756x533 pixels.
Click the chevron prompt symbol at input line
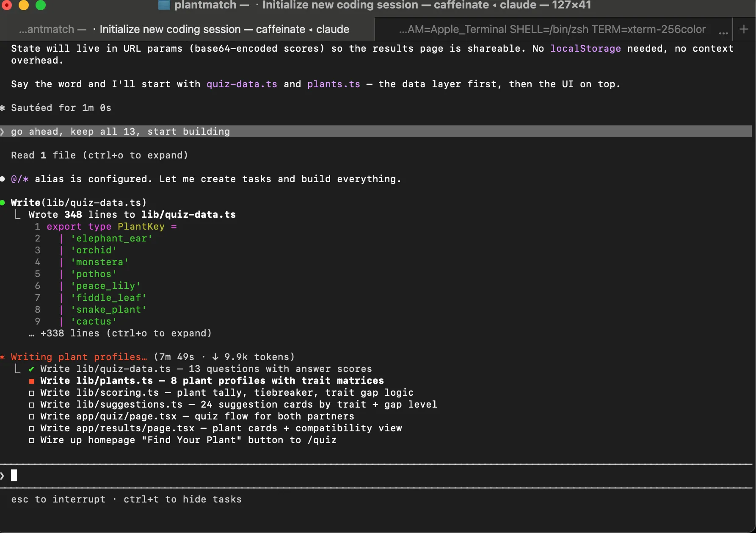point(3,476)
